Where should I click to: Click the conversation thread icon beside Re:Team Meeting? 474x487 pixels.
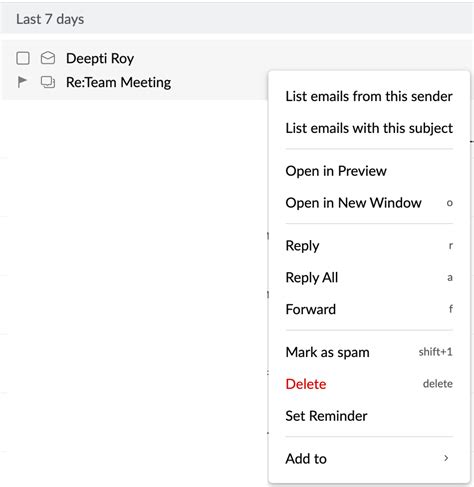pos(48,82)
